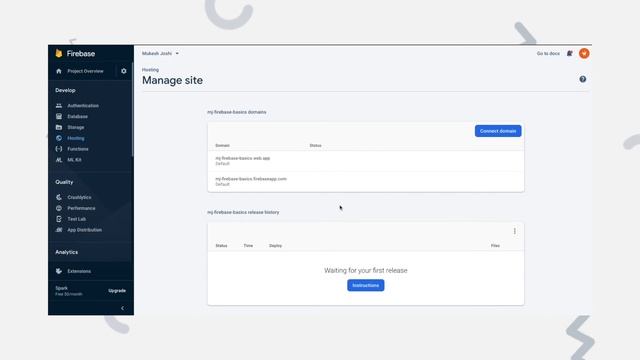Click the Quality section heading
640x360 pixels.
pos(64,182)
